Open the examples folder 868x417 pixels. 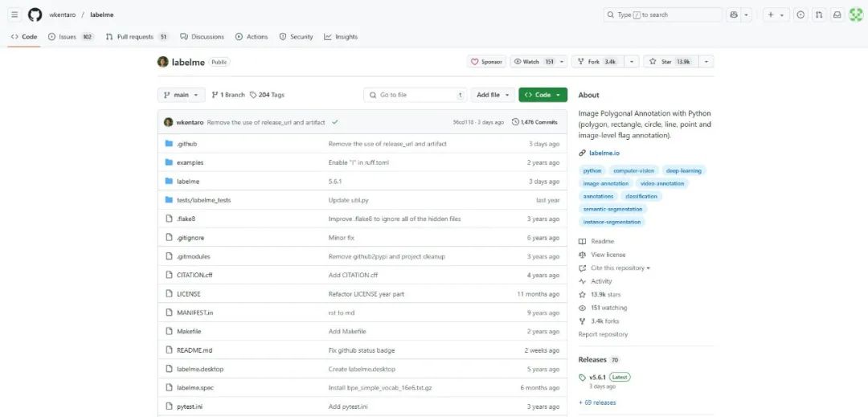tap(190, 162)
